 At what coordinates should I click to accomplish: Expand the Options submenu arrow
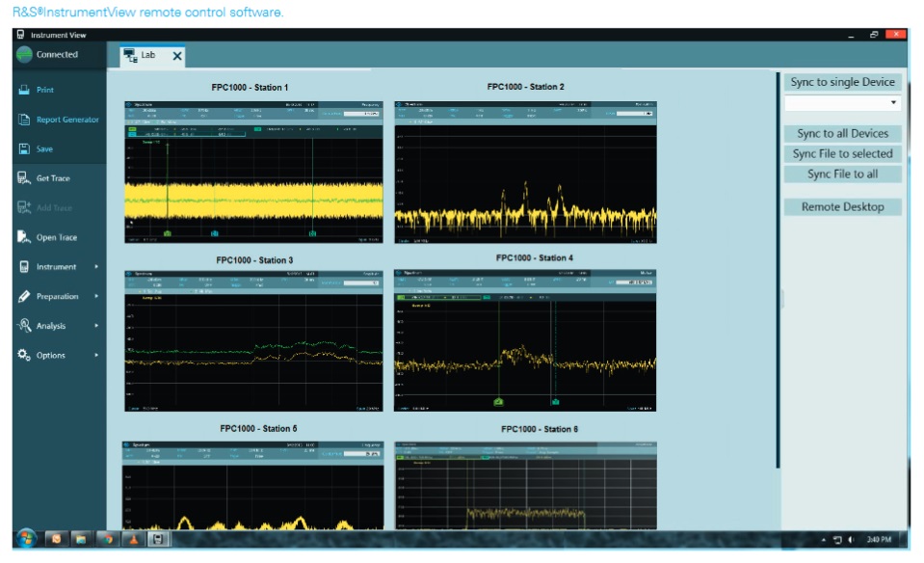coord(96,355)
